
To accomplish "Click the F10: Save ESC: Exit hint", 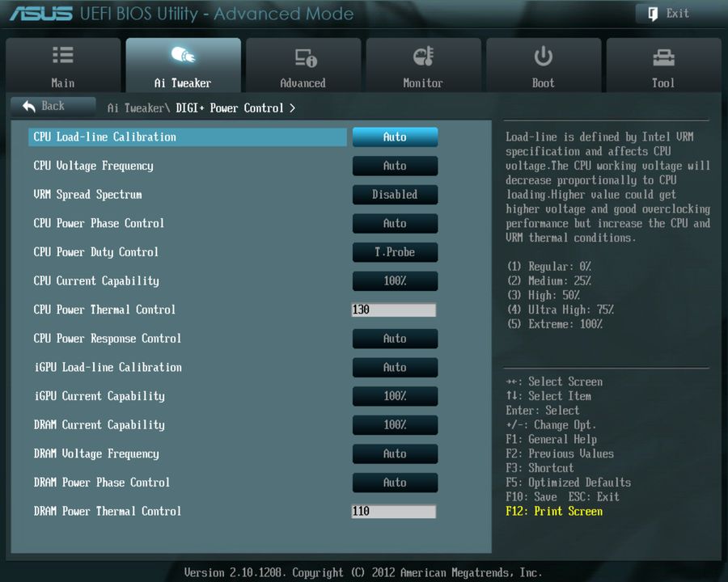I will pyautogui.click(x=563, y=496).
